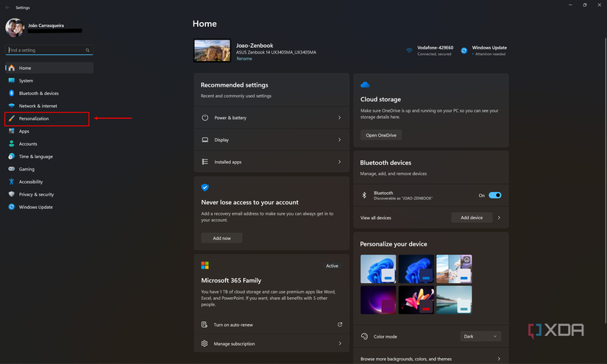Click the Windows Update sync icon at top
Screen dimensions: 607x364
tap(464, 51)
